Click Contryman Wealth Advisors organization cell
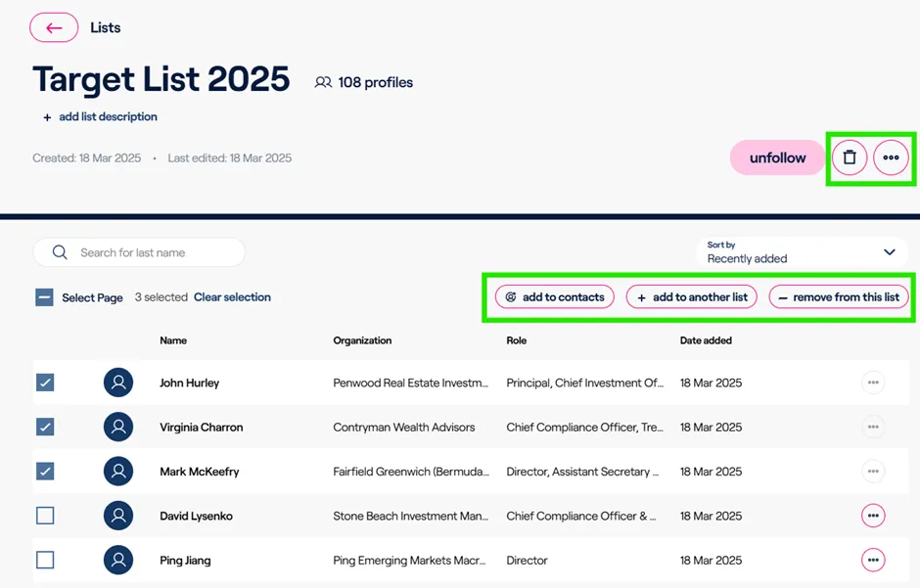 click(403, 427)
